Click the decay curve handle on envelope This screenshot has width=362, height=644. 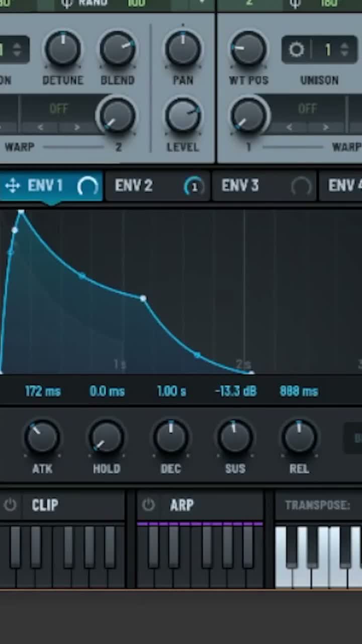(82, 276)
